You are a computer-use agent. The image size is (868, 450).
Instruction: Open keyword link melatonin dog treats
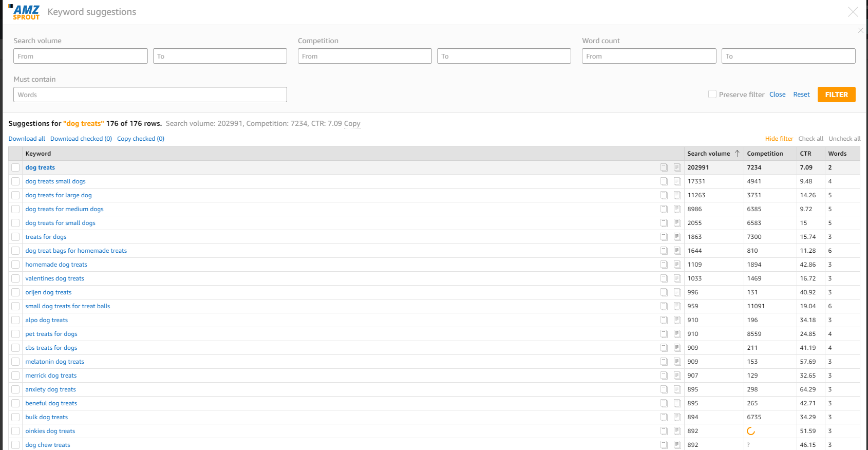point(54,362)
